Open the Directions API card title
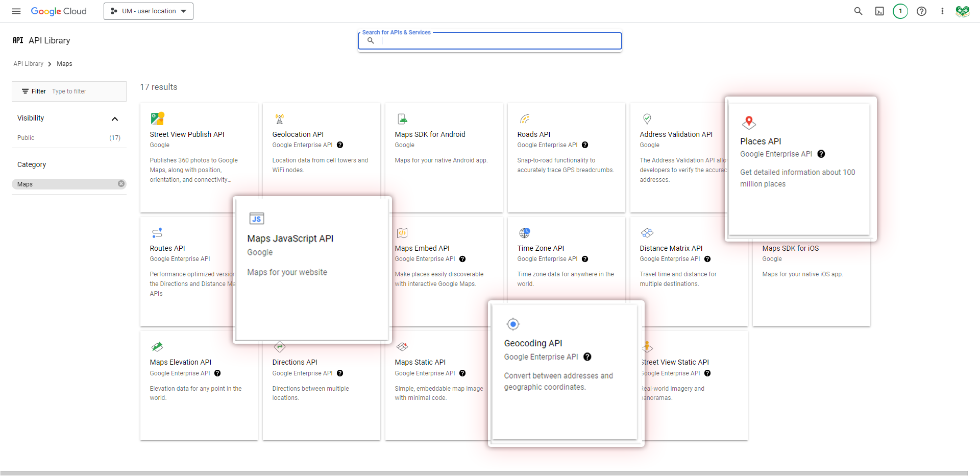The height and width of the screenshot is (476, 980). click(295, 362)
